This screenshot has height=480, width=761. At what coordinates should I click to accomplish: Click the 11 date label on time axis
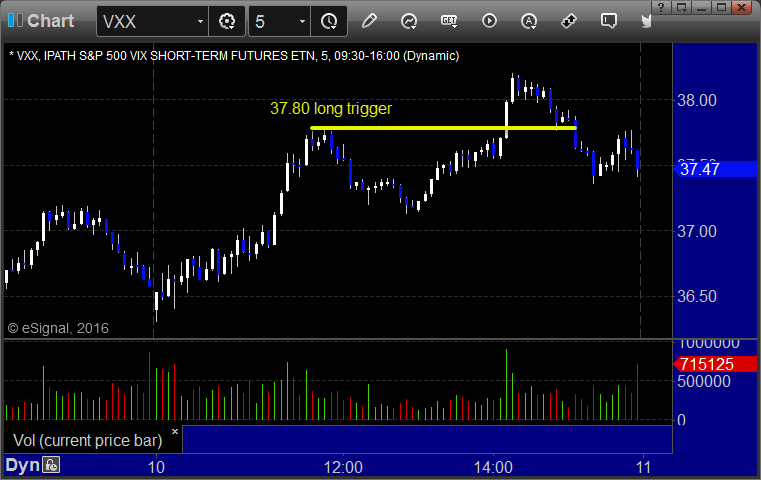(644, 467)
